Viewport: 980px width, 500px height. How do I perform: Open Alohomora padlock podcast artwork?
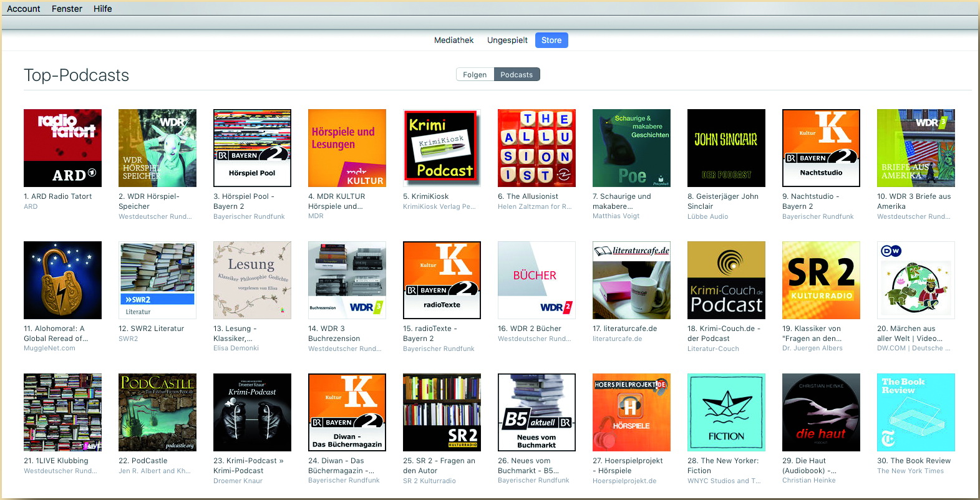click(62, 280)
